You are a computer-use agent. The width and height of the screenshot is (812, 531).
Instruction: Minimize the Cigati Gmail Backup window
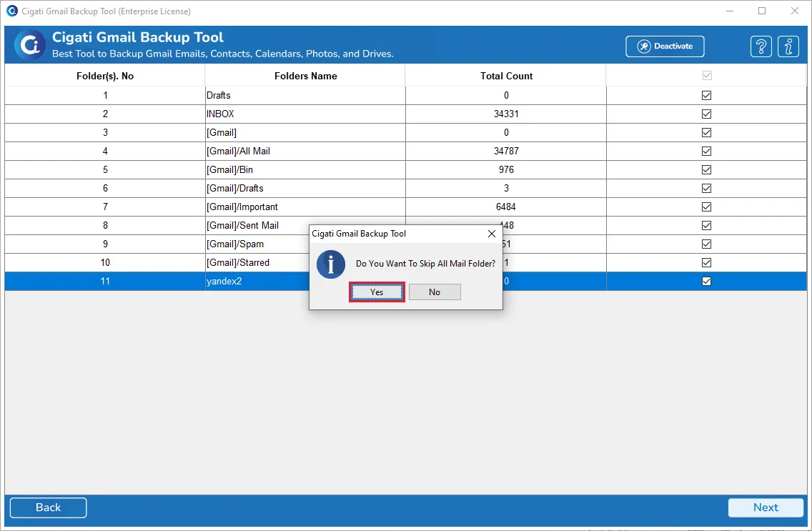click(730, 11)
